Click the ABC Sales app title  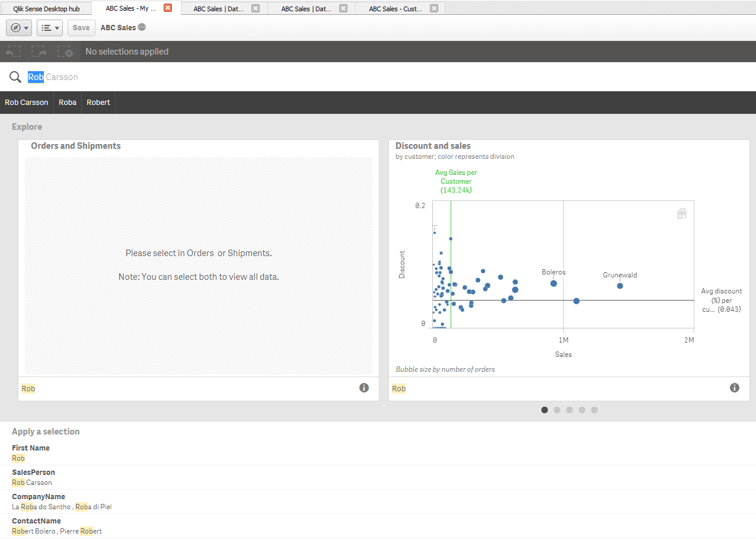click(x=118, y=28)
